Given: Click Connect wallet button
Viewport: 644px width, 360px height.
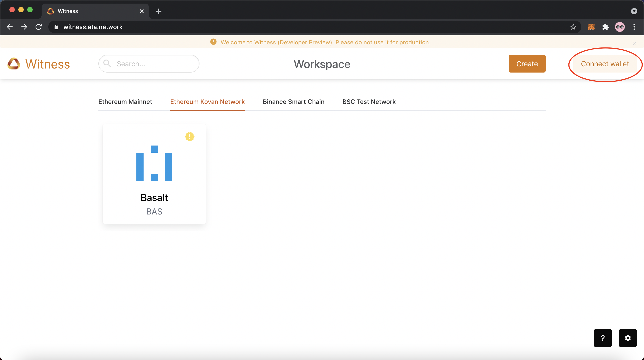Looking at the screenshot, I should 605,64.
